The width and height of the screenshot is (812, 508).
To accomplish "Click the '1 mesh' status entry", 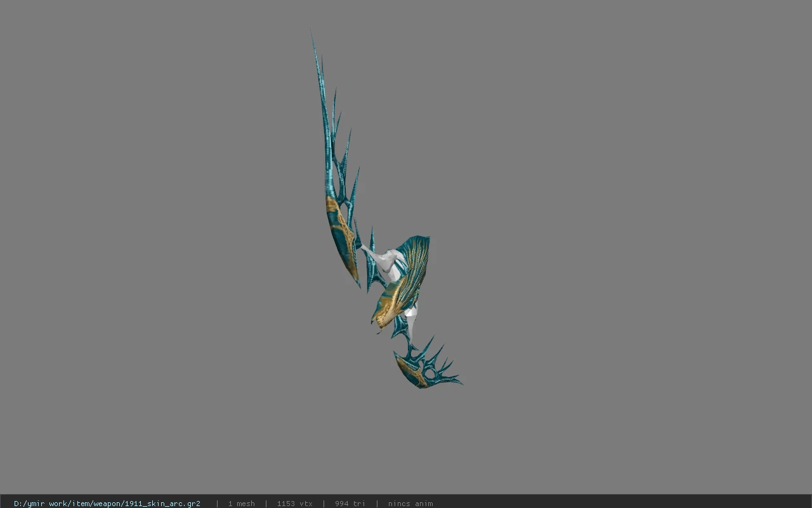I will click(x=242, y=504).
